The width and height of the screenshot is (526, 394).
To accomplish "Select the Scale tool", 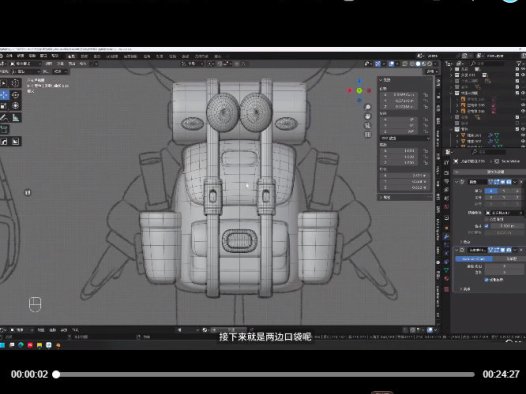I will click(x=4, y=106).
